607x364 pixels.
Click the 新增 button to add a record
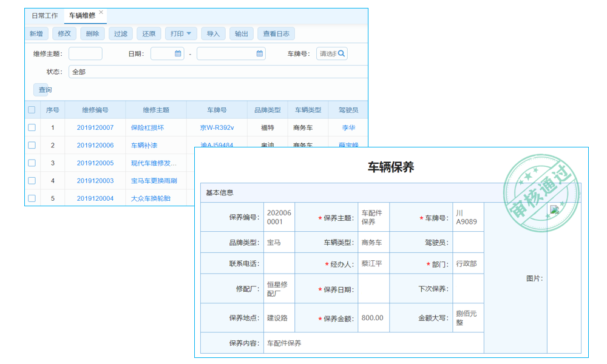[35, 33]
